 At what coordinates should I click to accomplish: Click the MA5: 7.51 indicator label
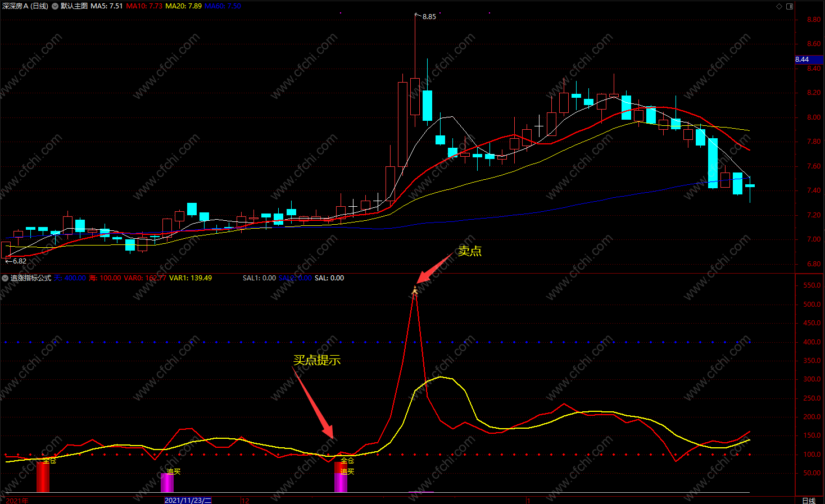[107, 6]
